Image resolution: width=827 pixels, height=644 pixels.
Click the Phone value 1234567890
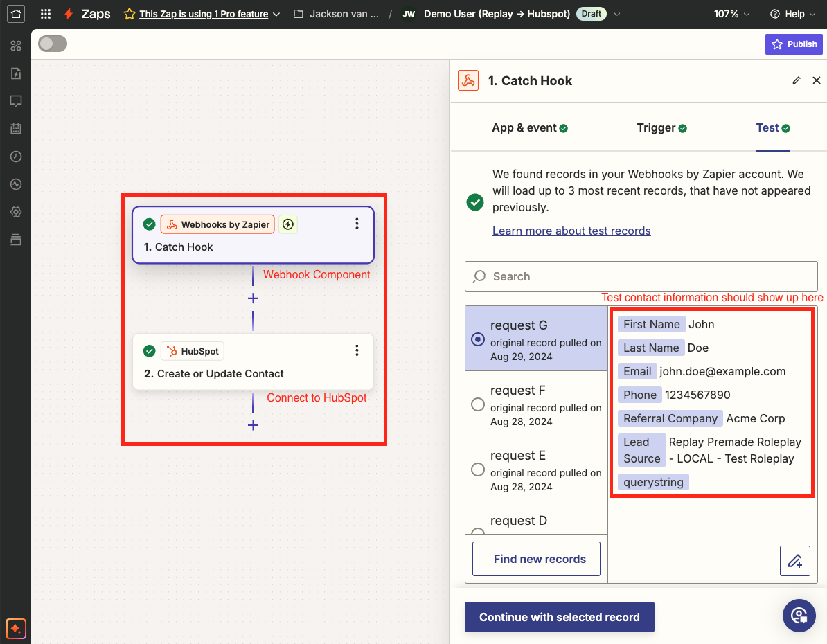[x=697, y=395]
